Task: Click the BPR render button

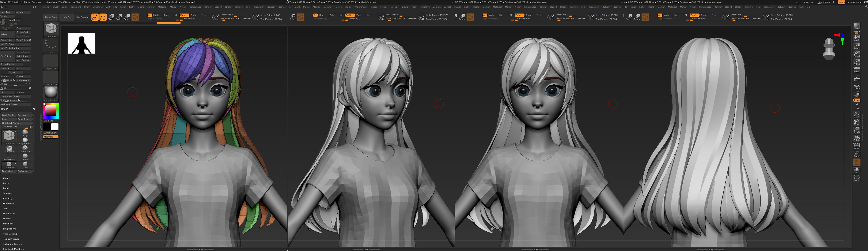Action: coord(857,26)
